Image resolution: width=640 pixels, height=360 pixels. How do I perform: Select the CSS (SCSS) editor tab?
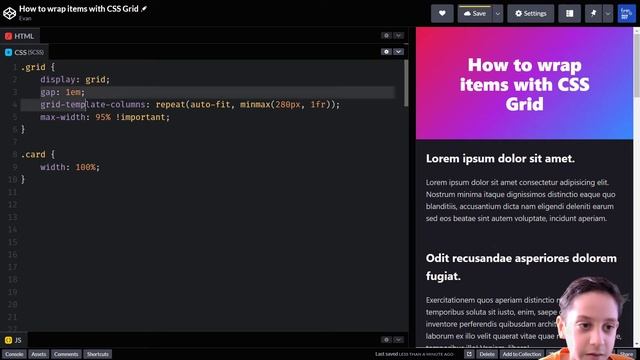(24, 52)
